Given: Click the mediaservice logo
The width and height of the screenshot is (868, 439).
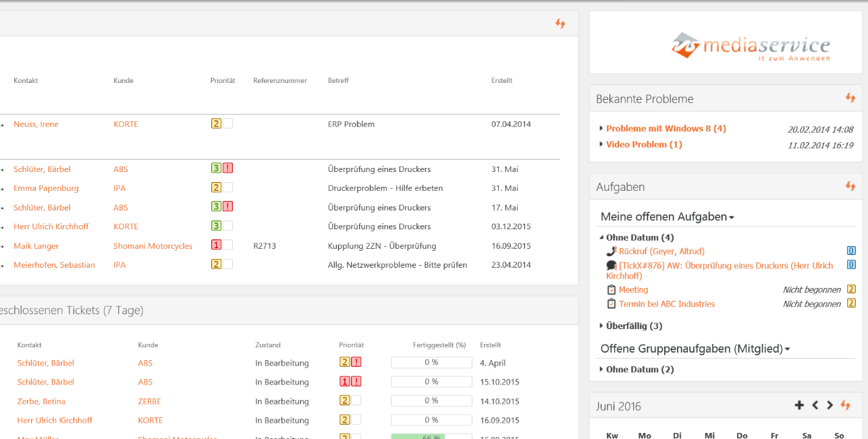Looking at the screenshot, I should pyautogui.click(x=751, y=47).
